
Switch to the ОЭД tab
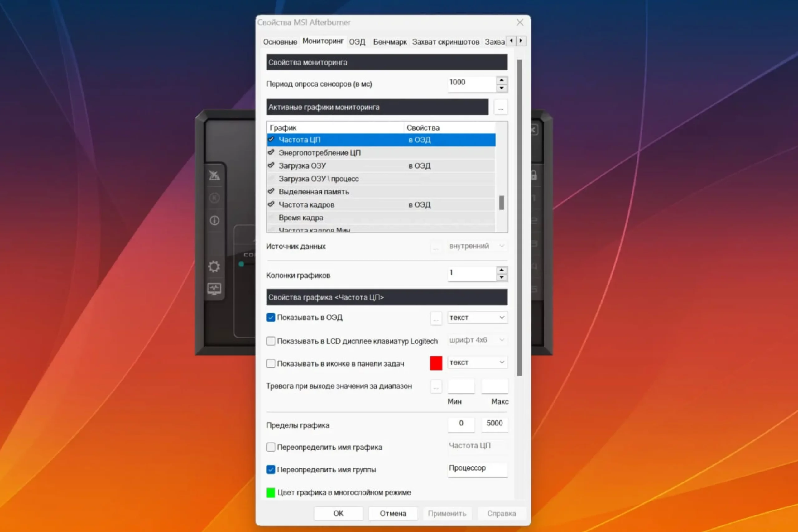coord(357,42)
